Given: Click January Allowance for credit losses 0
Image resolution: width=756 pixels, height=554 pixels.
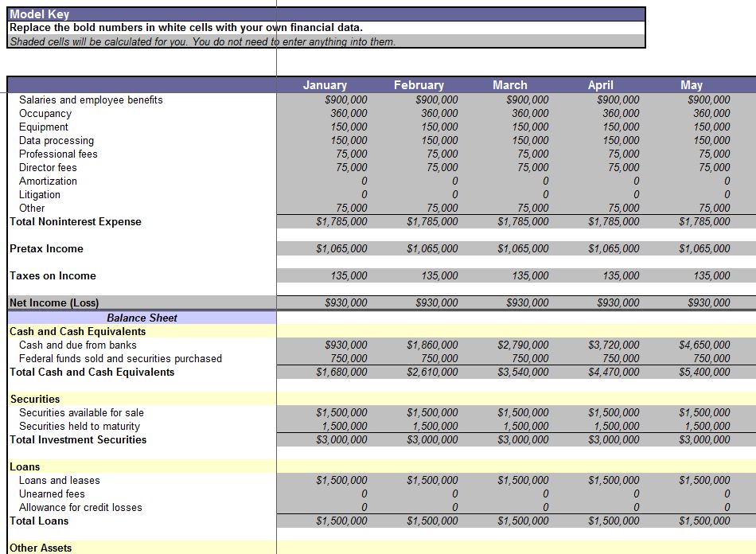Looking at the screenshot, I should coord(364,507).
